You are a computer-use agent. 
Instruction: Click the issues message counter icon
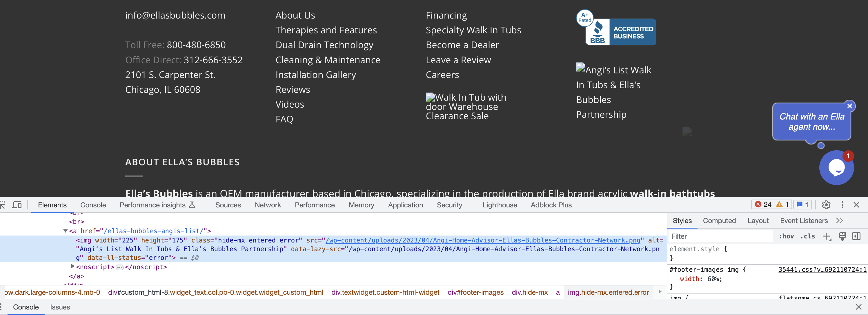click(x=802, y=204)
